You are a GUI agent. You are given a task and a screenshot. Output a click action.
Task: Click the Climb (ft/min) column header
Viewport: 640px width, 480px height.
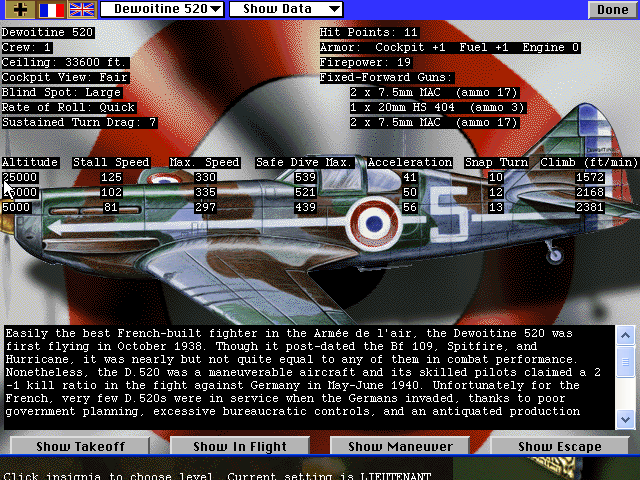[x=589, y=162]
